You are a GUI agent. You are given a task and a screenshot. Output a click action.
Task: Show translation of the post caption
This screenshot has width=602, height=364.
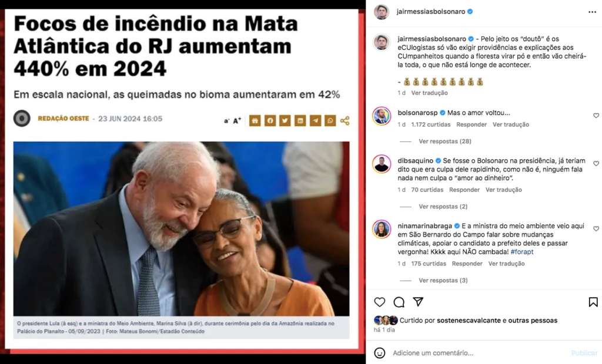(429, 93)
